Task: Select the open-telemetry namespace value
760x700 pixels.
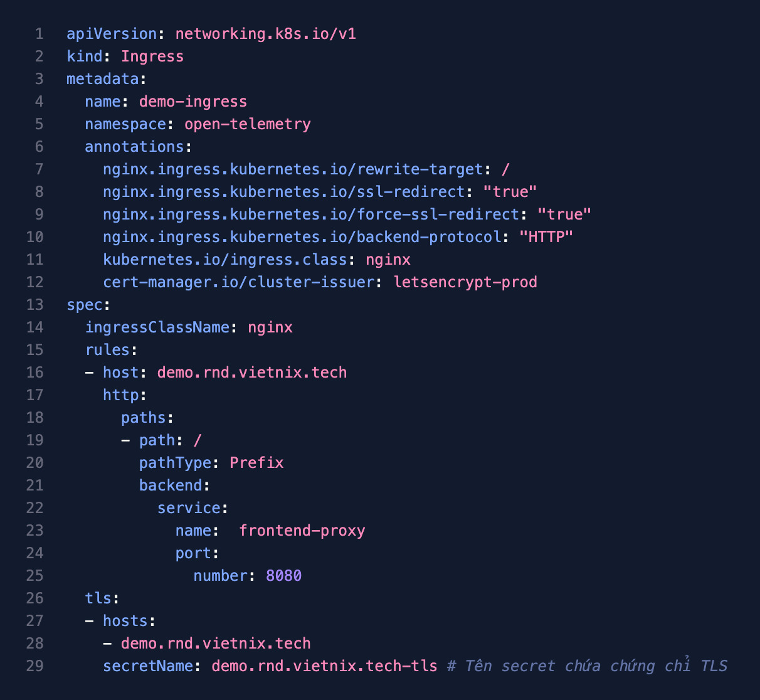Action: [x=247, y=124]
